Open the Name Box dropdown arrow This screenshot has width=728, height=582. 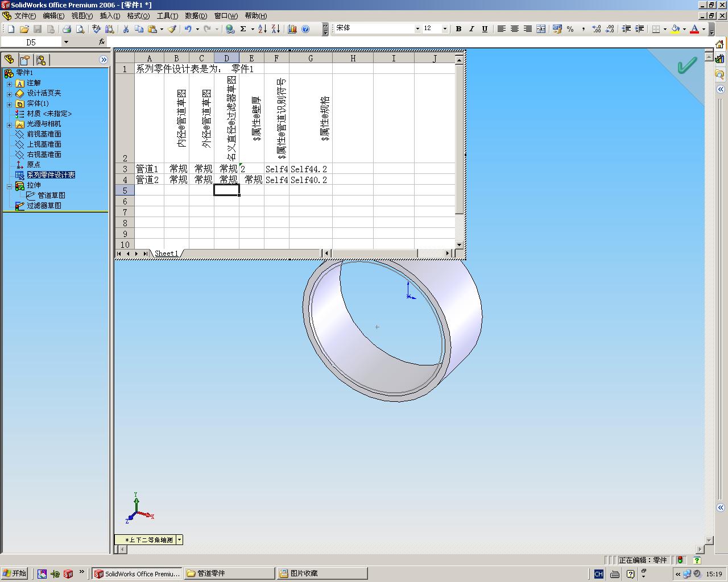pyautogui.click(x=66, y=42)
